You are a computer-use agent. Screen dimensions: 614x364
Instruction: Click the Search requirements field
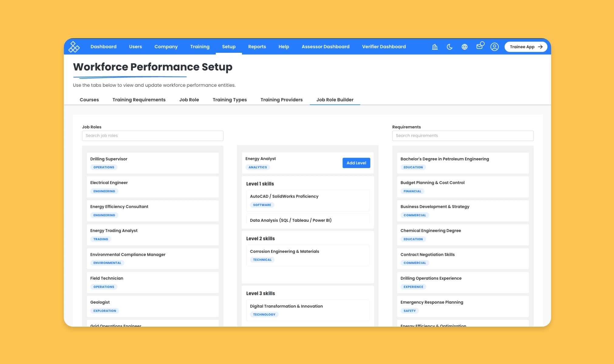coord(462,136)
